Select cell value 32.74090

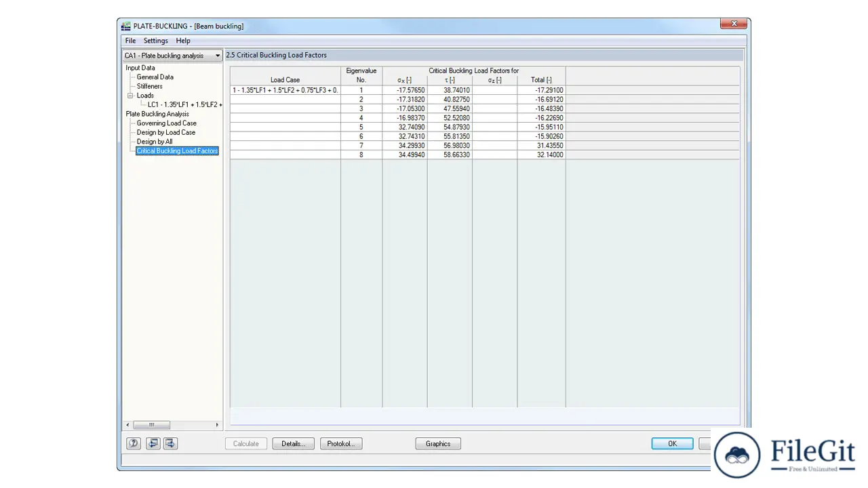[x=405, y=127]
